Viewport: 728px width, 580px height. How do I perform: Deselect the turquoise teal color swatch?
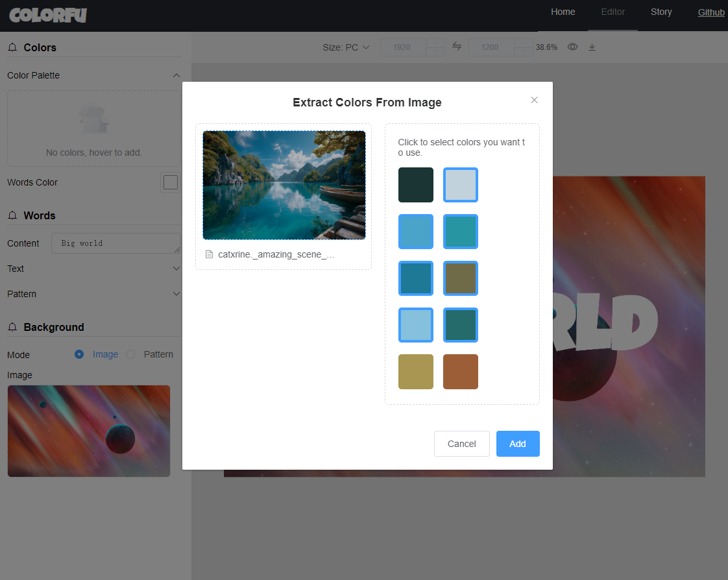[461, 232]
